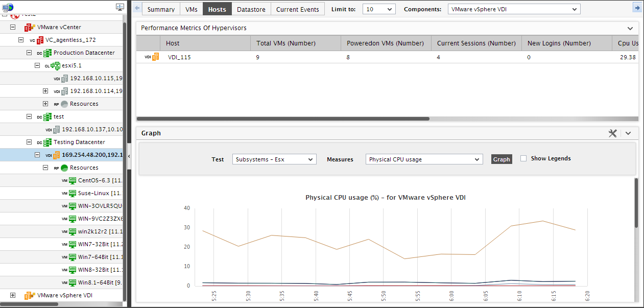The image size is (644, 308).
Task: Click the VDI_115 host icon in table
Action: pos(155,57)
